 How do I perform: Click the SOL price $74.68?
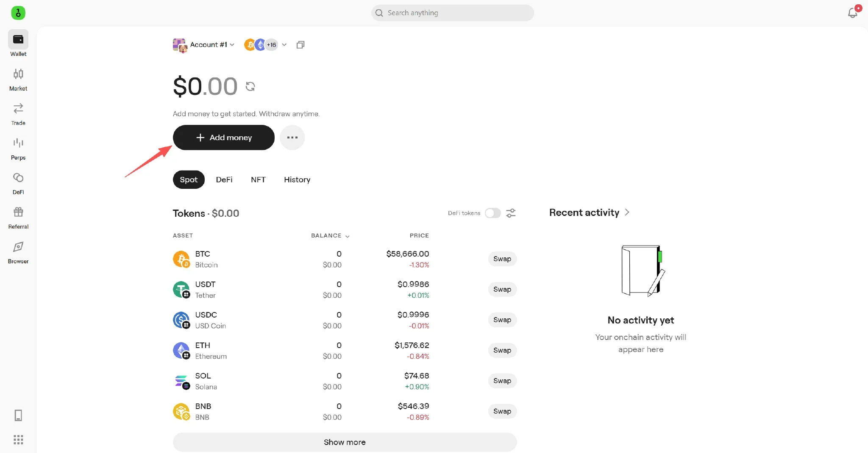[417, 376]
